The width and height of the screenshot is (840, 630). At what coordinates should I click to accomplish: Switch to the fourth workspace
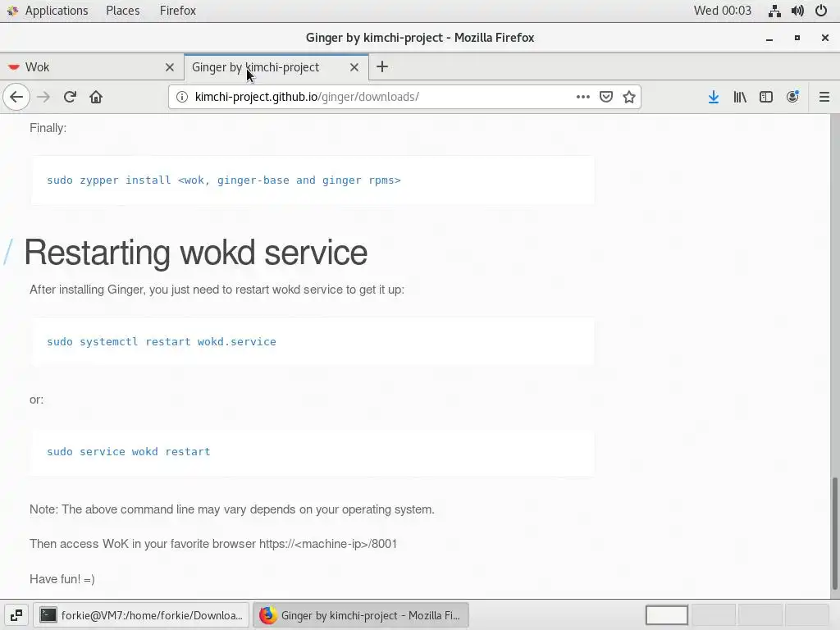click(x=807, y=615)
